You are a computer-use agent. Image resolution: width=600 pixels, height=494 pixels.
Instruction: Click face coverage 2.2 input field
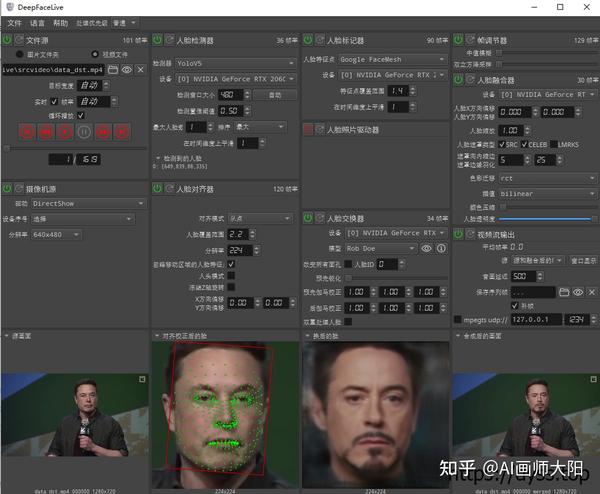[x=238, y=234]
